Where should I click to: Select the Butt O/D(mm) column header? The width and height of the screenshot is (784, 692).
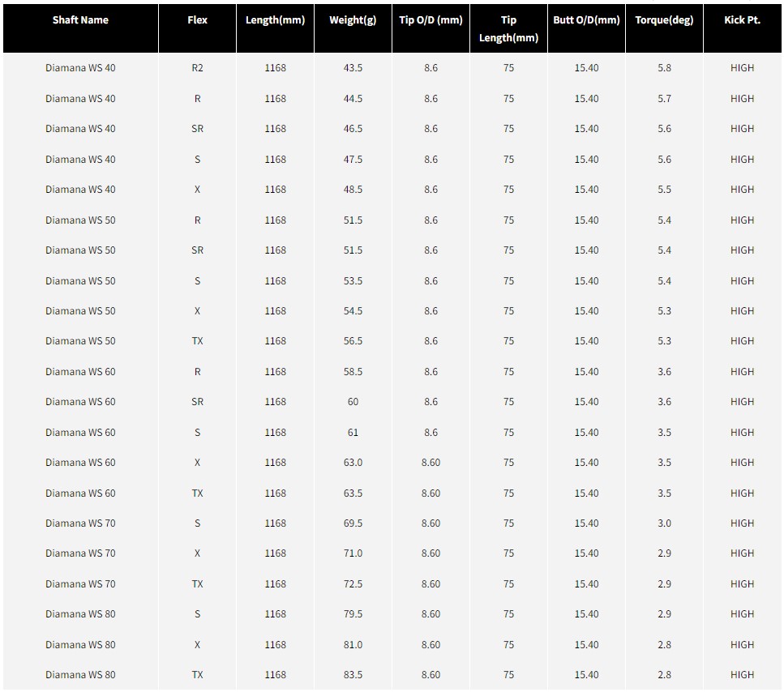586,20
